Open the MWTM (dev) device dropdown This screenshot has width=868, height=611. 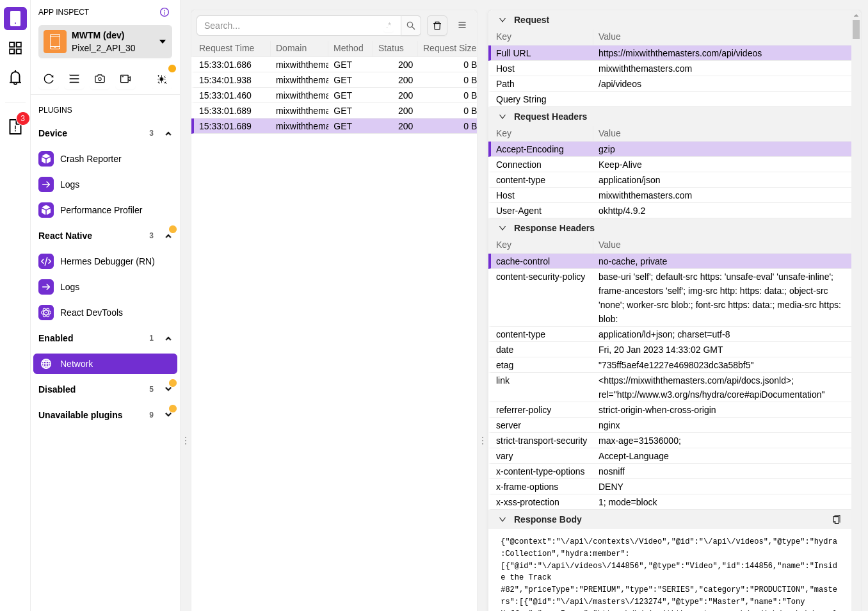coord(105,42)
